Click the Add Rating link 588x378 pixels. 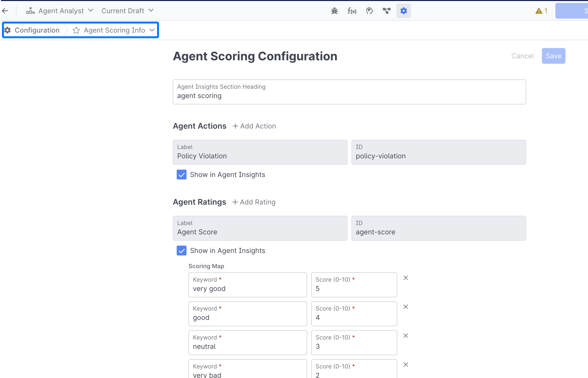[x=254, y=202]
